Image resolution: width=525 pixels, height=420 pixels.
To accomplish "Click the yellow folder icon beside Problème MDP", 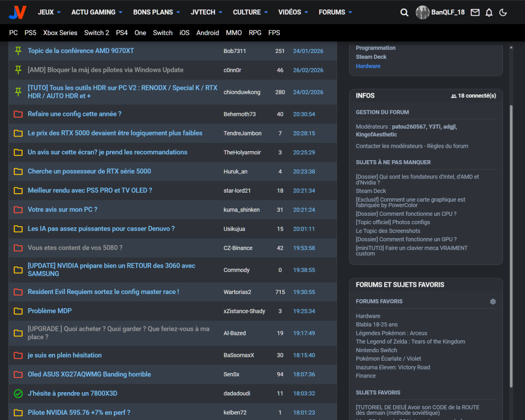I will coord(18,311).
